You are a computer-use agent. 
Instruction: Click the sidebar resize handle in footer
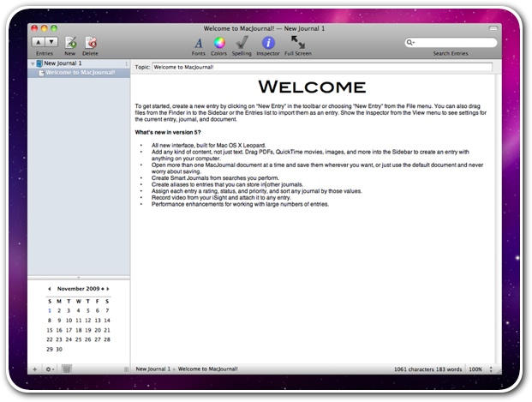pos(126,369)
